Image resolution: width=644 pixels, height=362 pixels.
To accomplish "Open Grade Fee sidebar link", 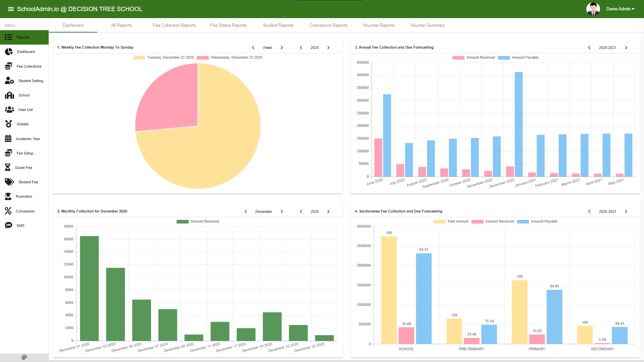I will pyautogui.click(x=24, y=168).
